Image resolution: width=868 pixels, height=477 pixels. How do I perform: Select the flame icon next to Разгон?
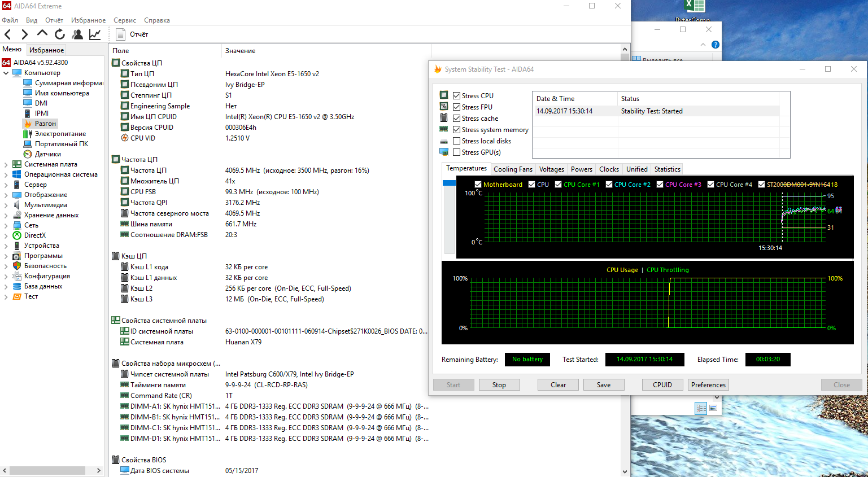28,124
